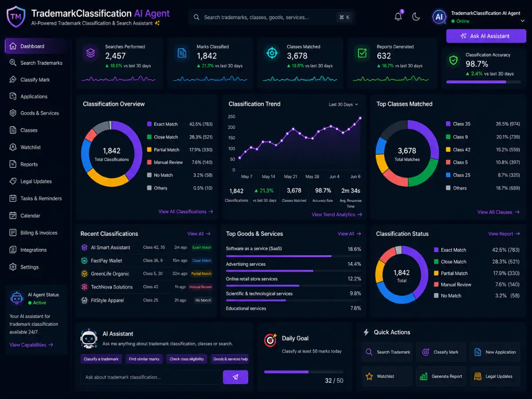Click the View Report link
532x399 pixels.
pyautogui.click(x=504, y=234)
